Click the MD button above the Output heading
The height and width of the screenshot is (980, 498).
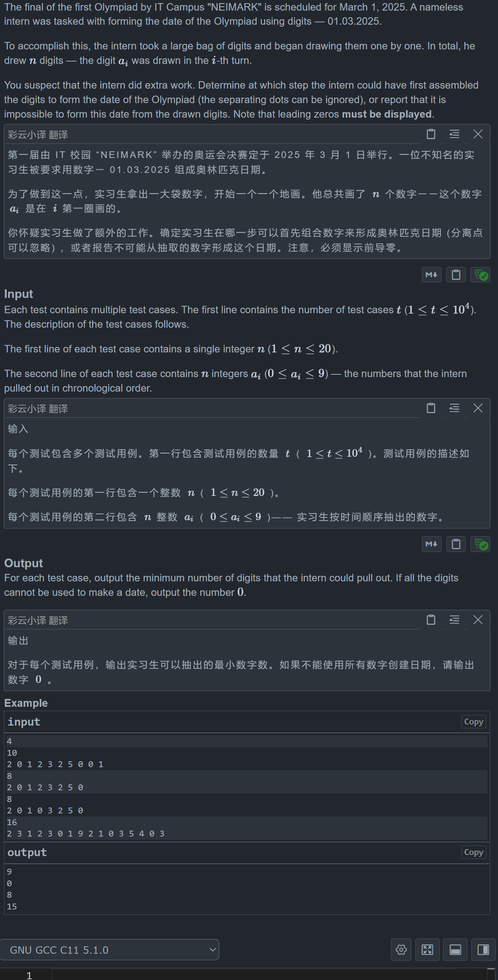(431, 544)
